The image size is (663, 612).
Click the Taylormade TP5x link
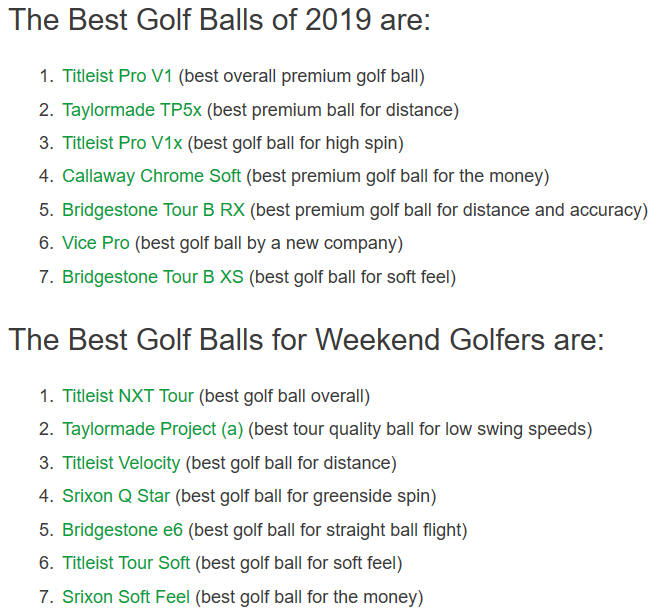132,110
